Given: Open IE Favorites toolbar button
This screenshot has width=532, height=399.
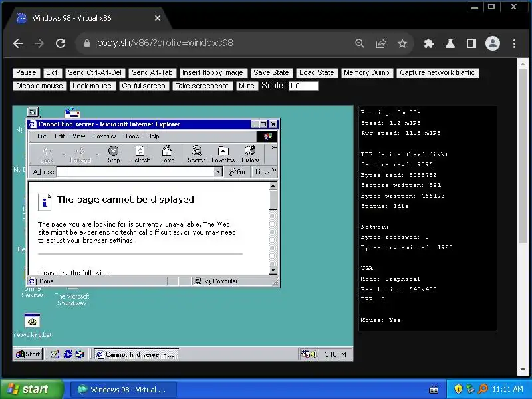Looking at the screenshot, I should coord(223,154).
